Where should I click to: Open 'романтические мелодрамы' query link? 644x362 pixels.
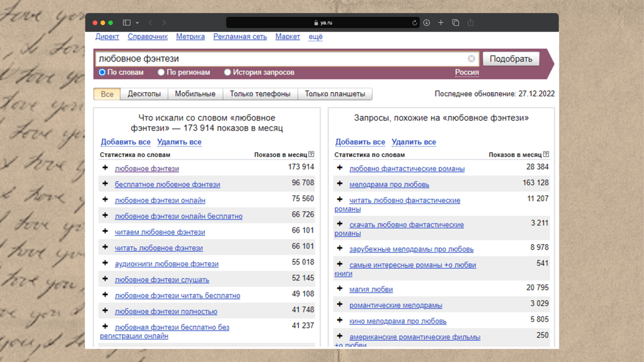[x=396, y=305]
